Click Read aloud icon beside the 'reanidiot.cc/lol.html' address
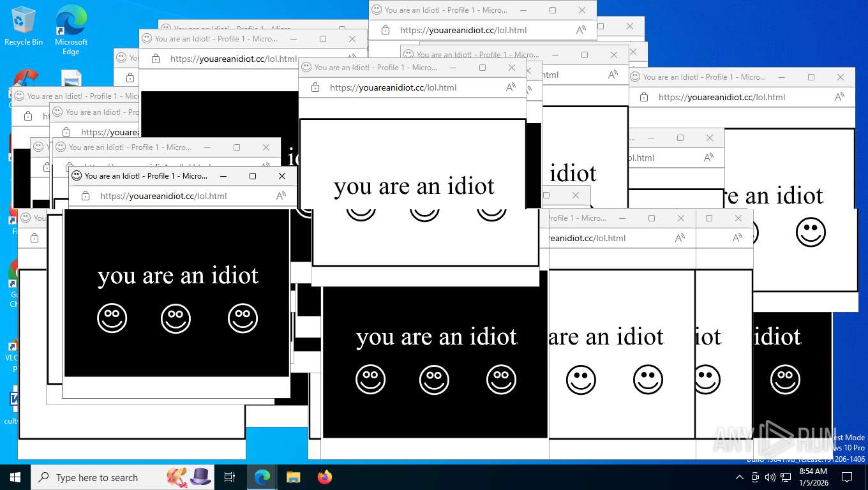868x490 pixels. tap(680, 238)
